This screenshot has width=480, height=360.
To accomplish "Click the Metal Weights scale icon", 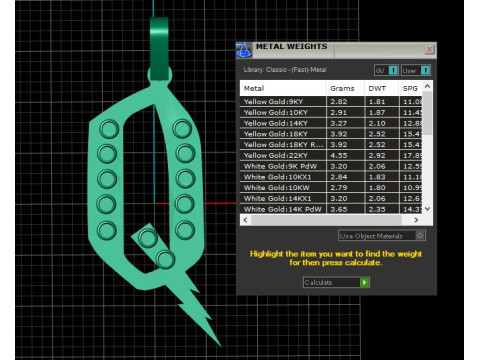I will pos(244,50).
